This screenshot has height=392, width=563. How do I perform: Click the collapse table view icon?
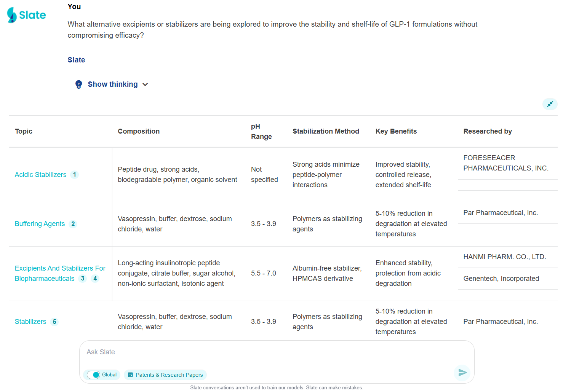pos(550,104)
